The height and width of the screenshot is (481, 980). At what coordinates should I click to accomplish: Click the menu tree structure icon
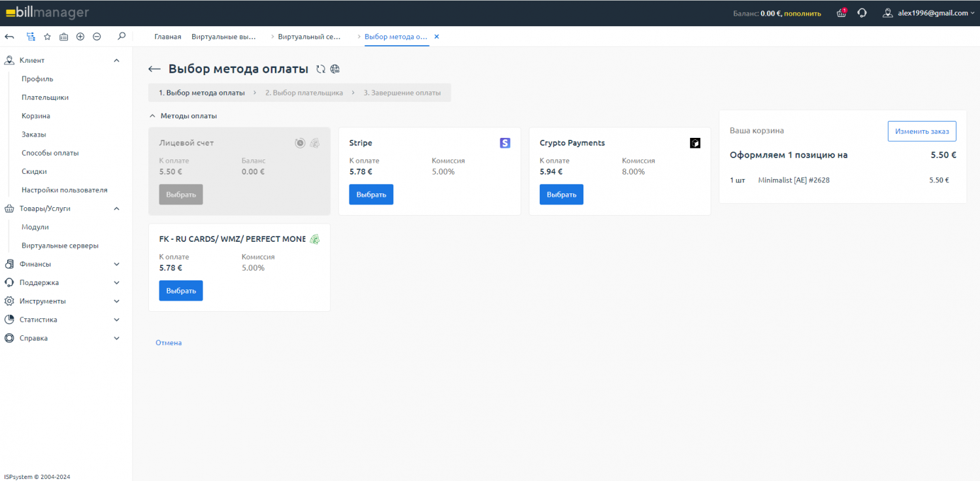pyautogui.click(x=31, y=37)
